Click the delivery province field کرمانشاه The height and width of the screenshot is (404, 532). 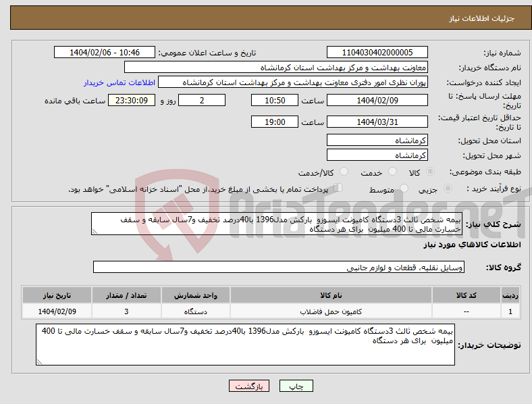pos(377,140)
